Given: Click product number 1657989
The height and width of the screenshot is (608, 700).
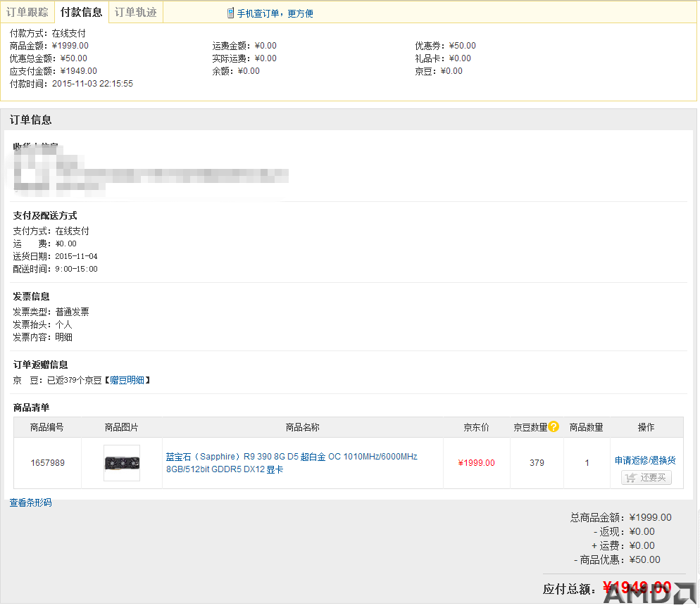Looking at the screenshot, I should pos(48,463).
